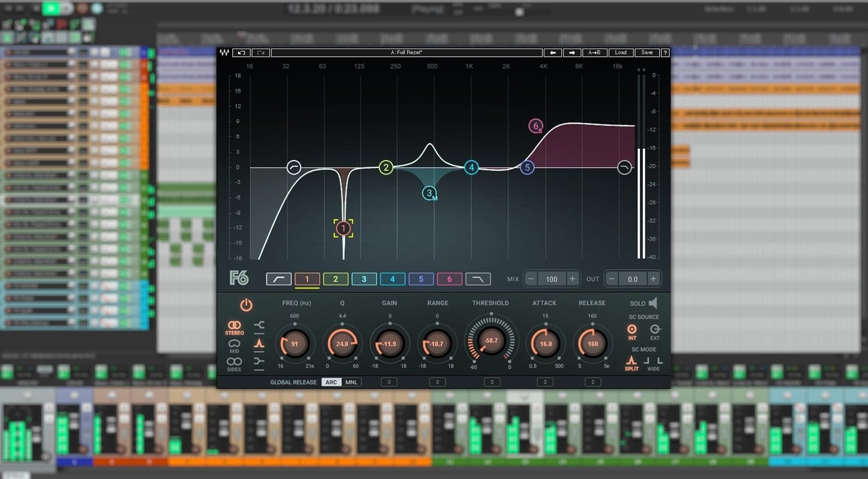Click the Q knob showing 24.0
This screenshot has width=868, height=479.
342,344
